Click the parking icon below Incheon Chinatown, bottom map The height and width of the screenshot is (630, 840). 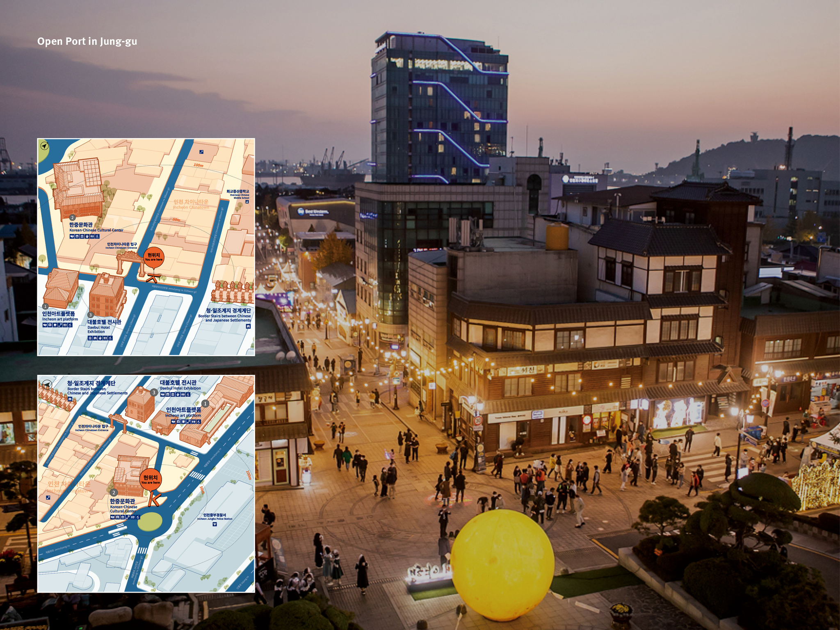(48, 498)
